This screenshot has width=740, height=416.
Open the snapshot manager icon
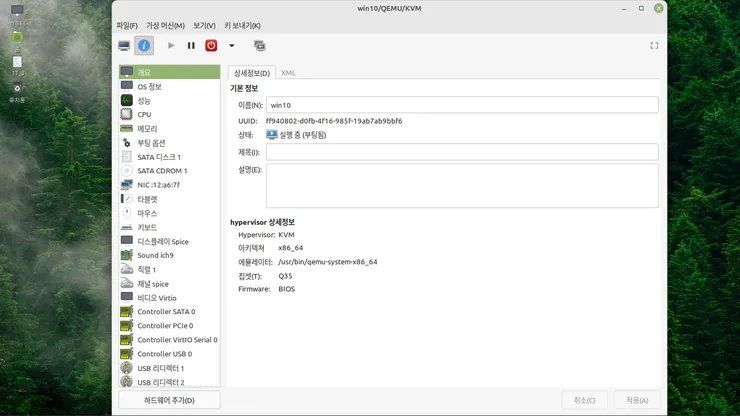click(x=260, y=46)
